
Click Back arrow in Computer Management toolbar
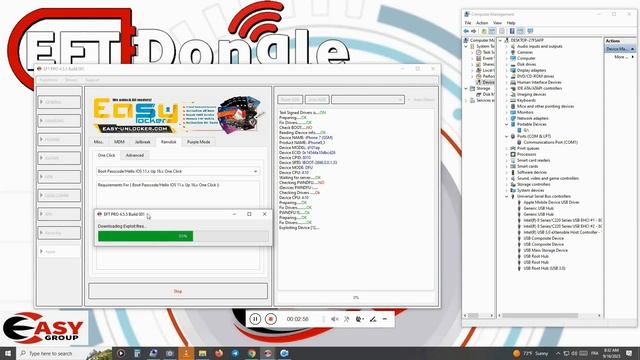[466, 31]
